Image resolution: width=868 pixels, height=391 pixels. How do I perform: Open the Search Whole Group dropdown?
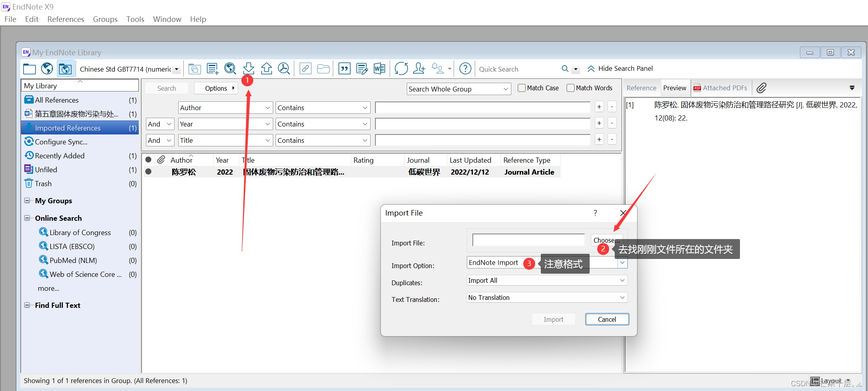coord(459,89)
